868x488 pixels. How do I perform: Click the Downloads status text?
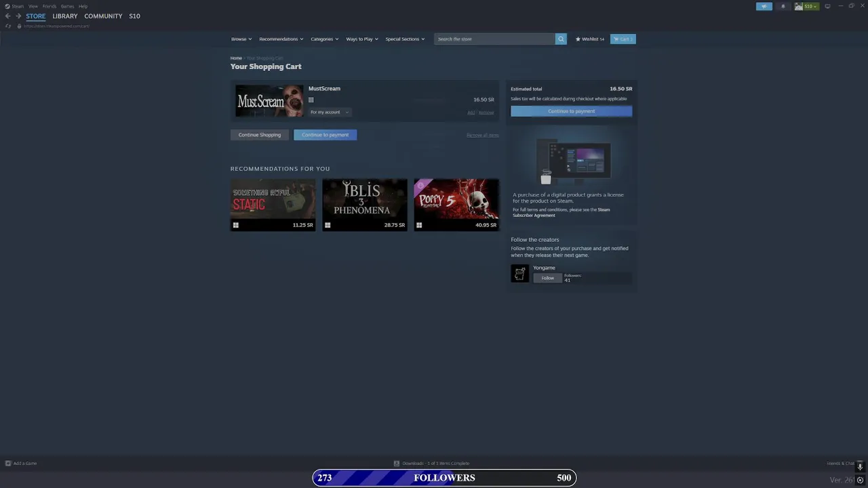[436, 464]
